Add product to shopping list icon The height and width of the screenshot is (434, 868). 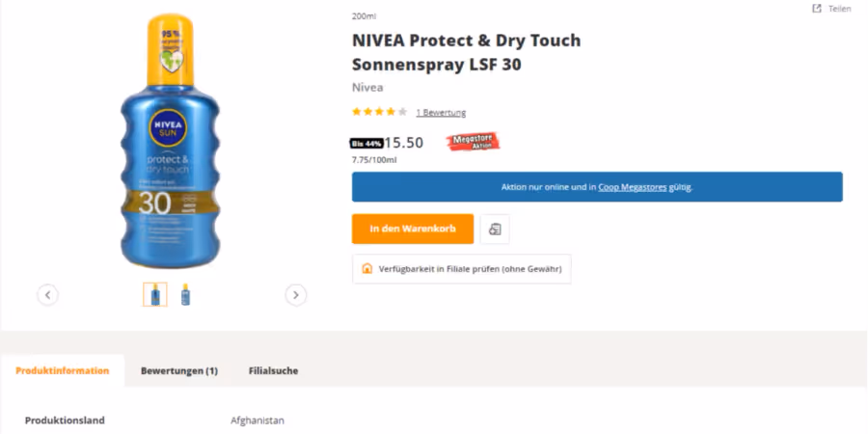tap(495, 230)
